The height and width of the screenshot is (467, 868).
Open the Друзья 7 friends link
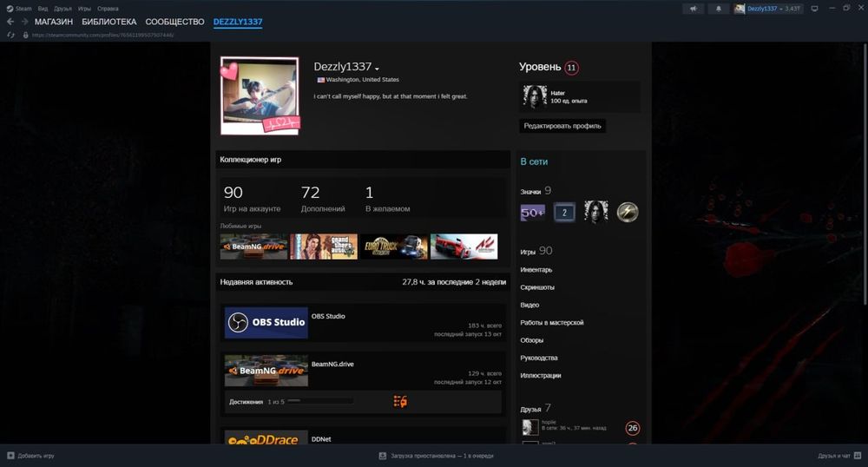(536, 408)
